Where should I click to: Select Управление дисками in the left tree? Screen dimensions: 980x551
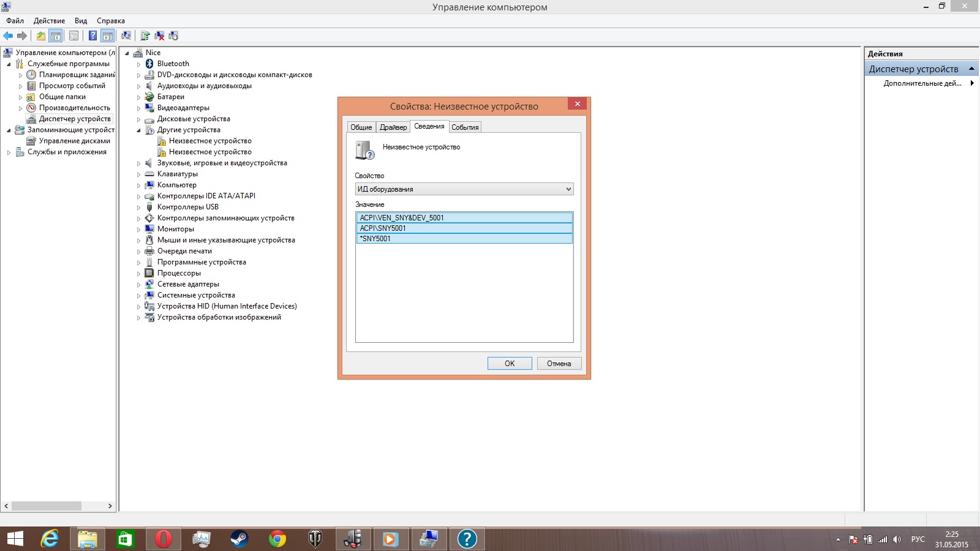pyautogui.click(x=74, y=141)
